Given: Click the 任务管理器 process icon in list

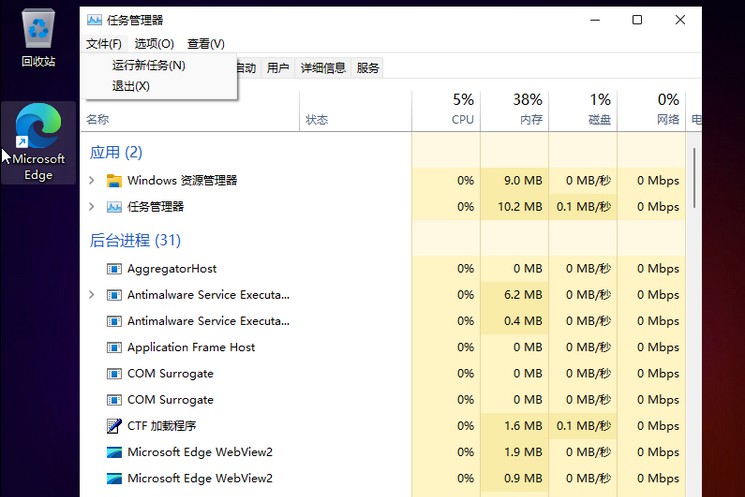Looking at the screenshot, I should [x=114, y=207].
